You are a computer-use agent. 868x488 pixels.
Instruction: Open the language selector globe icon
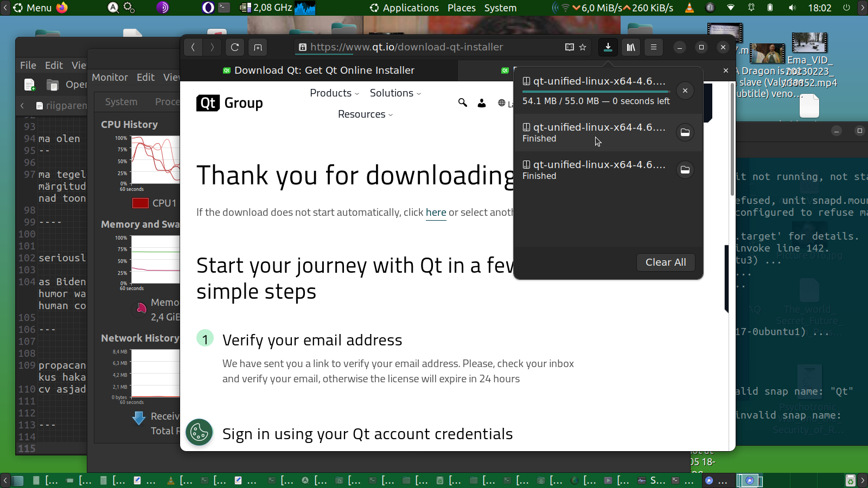[x=502, y=103]
